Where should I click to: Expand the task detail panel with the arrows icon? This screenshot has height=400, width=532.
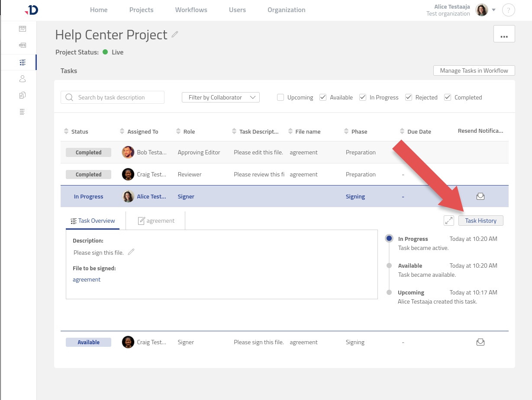449,221
